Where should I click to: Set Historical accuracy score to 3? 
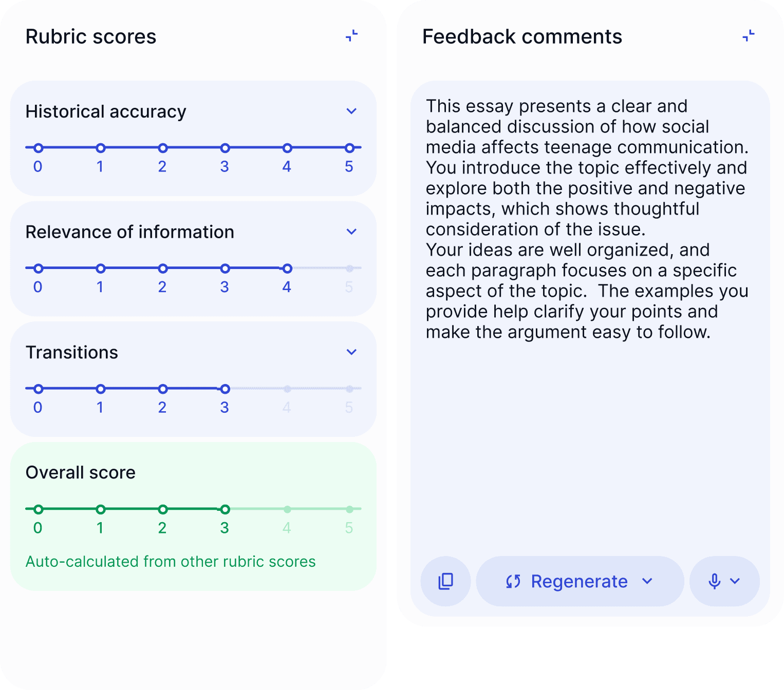pyautogui.click(x=225, y=148)
